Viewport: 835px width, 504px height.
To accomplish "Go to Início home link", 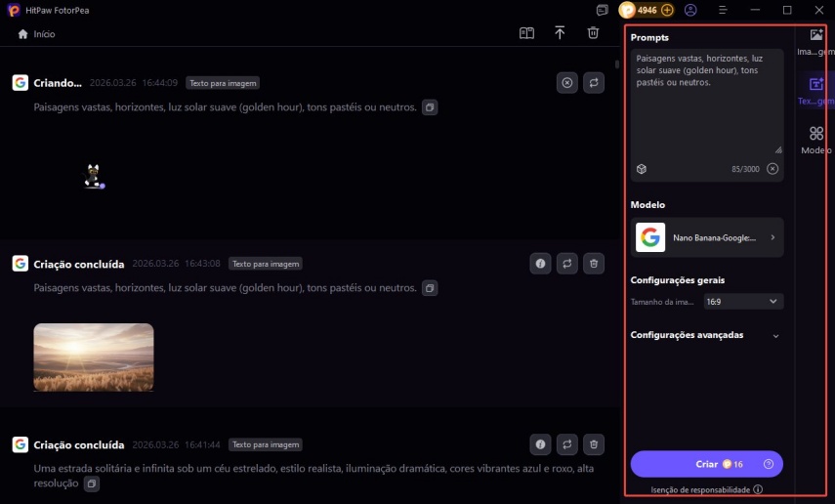I will [36, 34].
